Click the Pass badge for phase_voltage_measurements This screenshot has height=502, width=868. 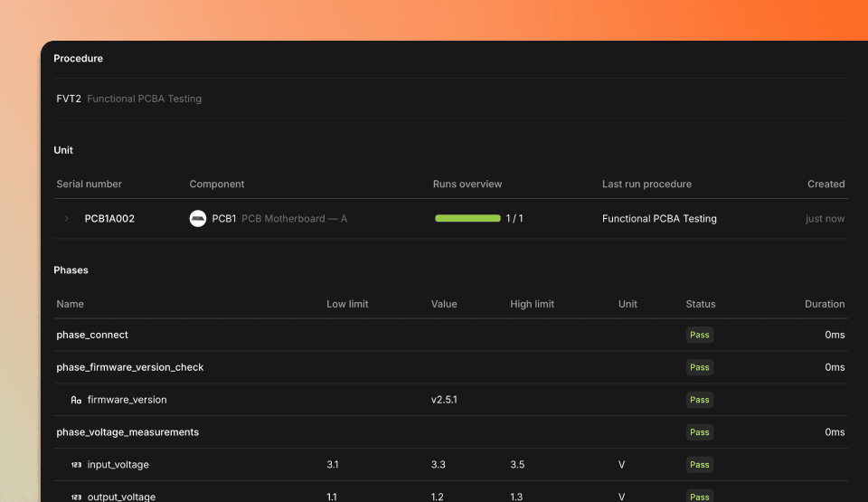click(x=700, y=431)
